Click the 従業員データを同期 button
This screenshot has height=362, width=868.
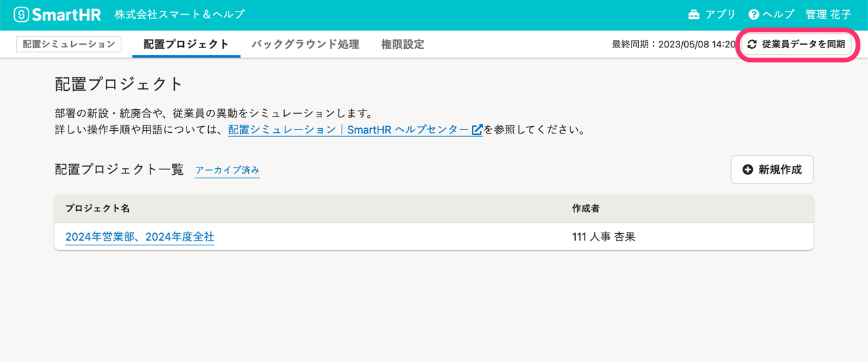(x=796, y=45)
